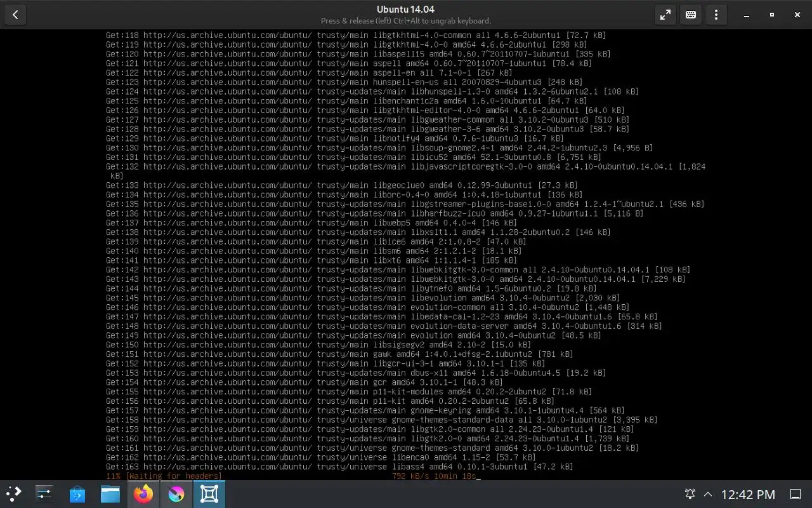This screenshot has height=508, width=812.
Task: Open System Settings from the taskbar
Action: tap(44, 494)
